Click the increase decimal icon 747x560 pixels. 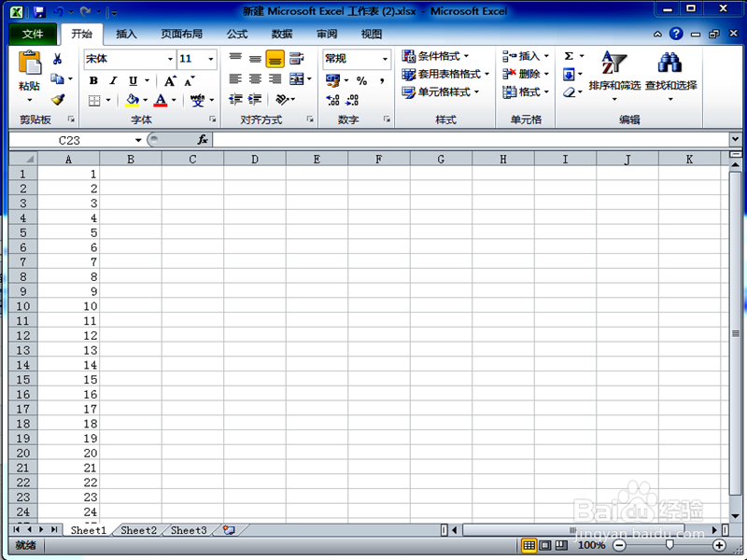pos(332,100)
